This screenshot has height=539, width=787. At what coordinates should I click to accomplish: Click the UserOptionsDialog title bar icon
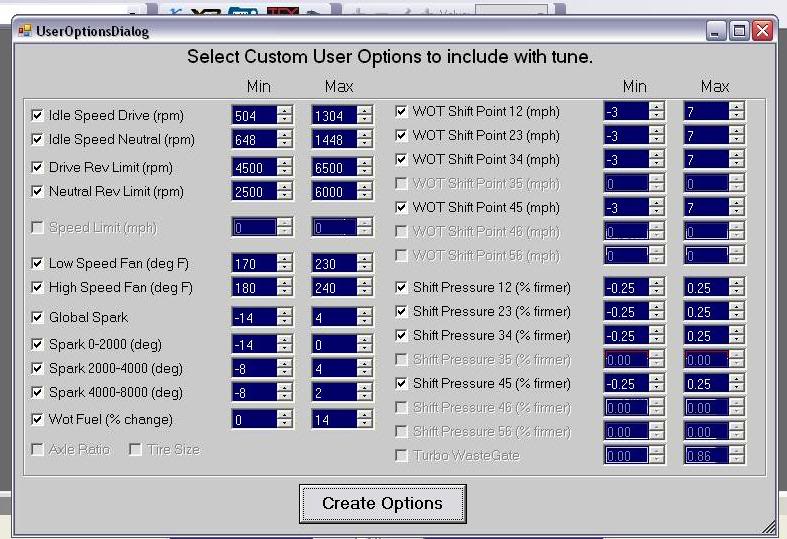pyautogui.click(x=25, y=31)
